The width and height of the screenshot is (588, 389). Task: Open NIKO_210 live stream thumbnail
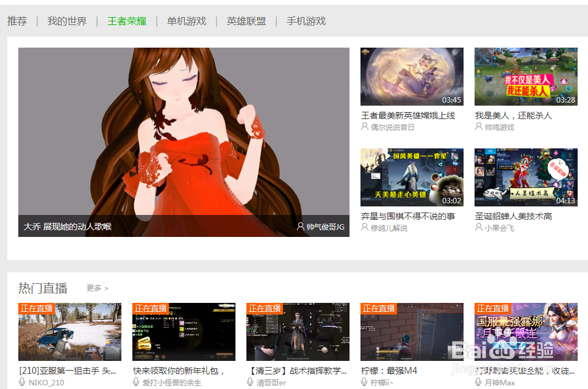tap(70, 332)
